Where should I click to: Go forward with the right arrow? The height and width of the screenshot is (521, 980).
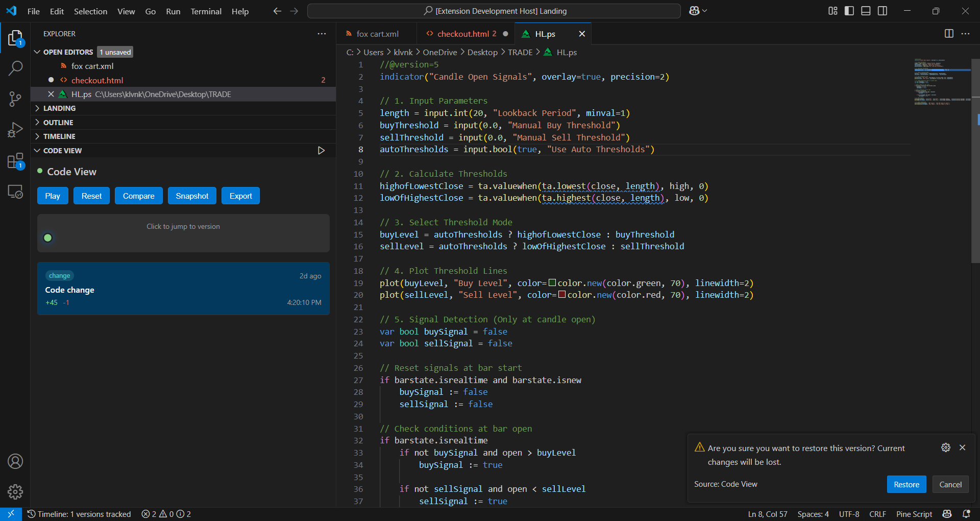point(294,11)
